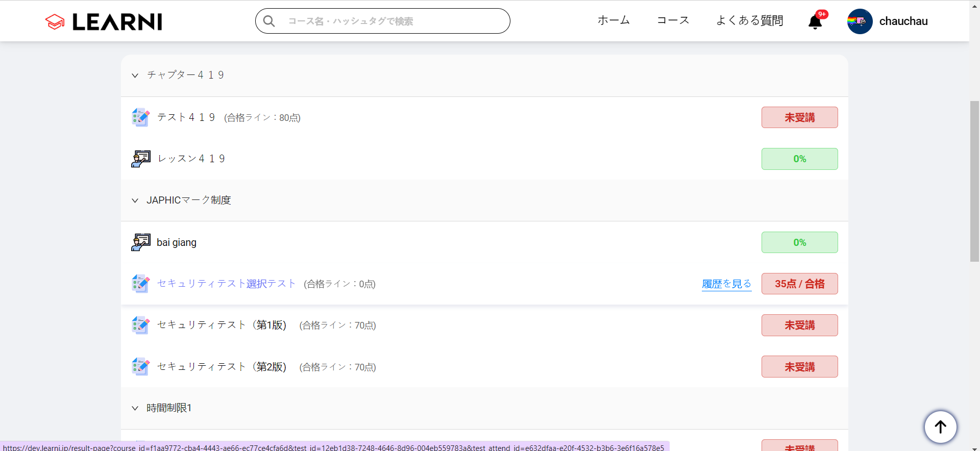Click the test icon beside テスト419
The height and width of the screenshot is (451, 980).
141,117
